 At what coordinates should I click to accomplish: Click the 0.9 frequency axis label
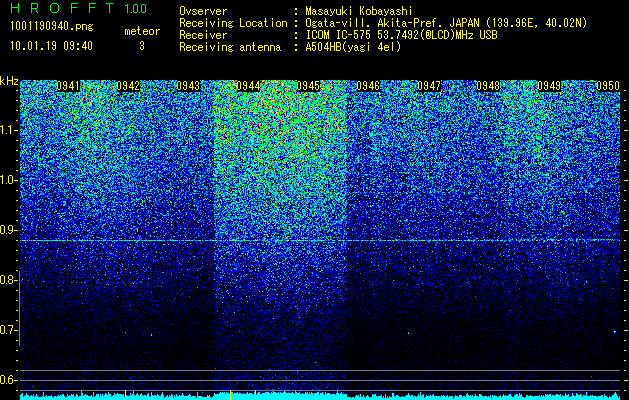click(7, 230)
